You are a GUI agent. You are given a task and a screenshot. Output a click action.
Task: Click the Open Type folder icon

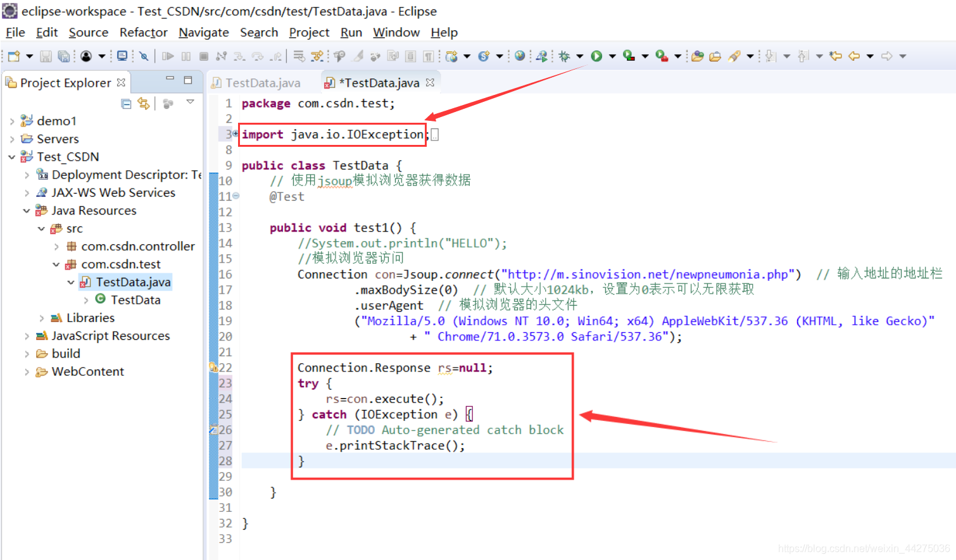tap(698, 56)
